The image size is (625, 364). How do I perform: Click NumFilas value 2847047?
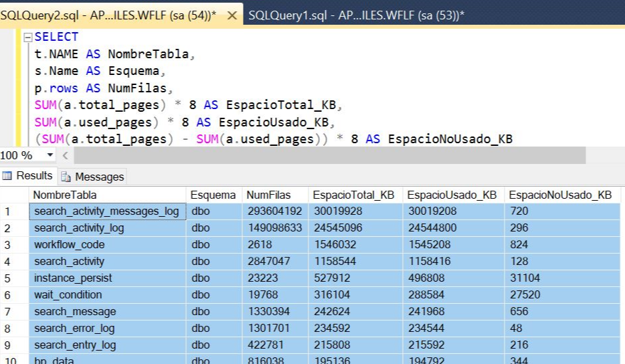coord(276,262)
